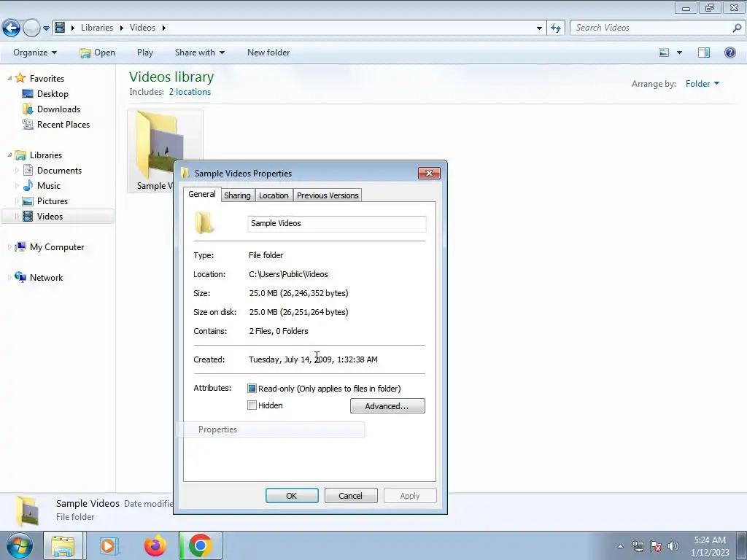Open the address bar history dropdown
Image resolution: width=747 pixels, height=560 pixels.
point(539,28)
